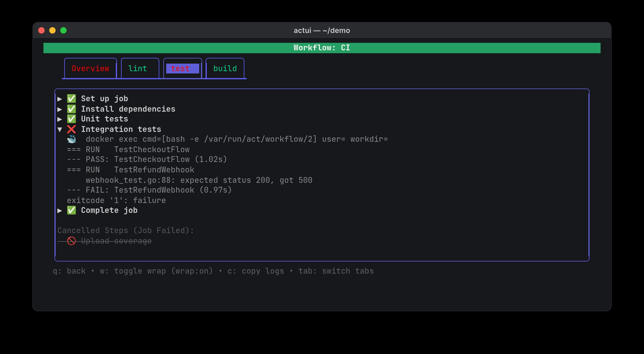Click the 'Install dependencies' step label
644x354 pixels.
click(x=128, y=109)
